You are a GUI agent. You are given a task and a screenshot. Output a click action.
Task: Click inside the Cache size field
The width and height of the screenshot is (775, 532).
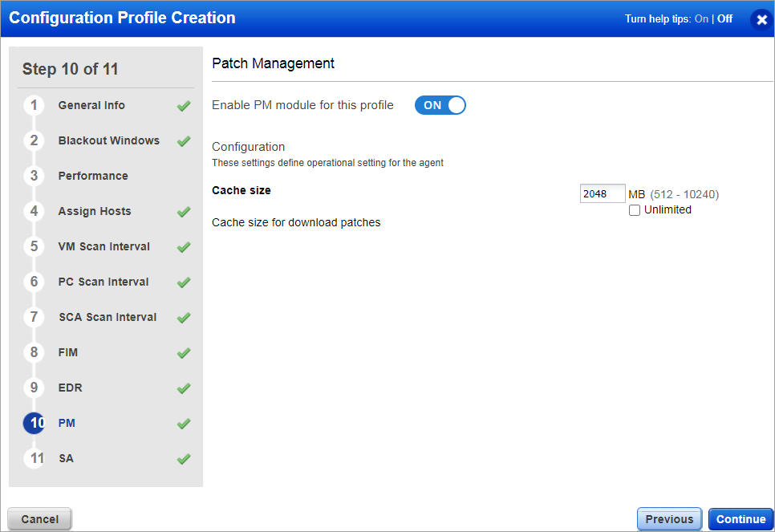coord(602,193)
